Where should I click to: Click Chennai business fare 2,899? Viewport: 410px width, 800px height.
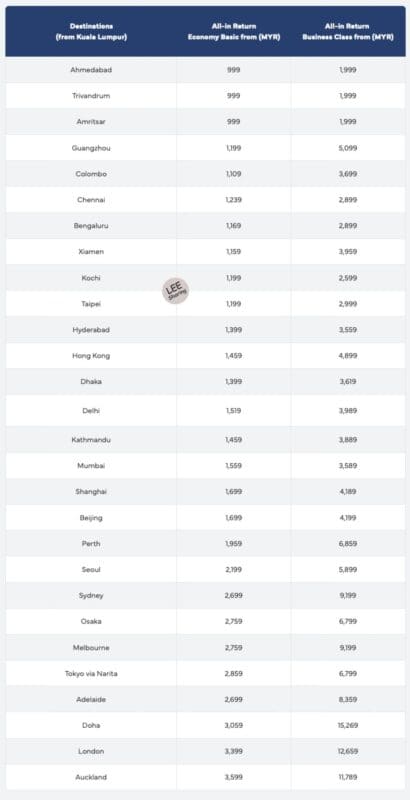point(348,200)
